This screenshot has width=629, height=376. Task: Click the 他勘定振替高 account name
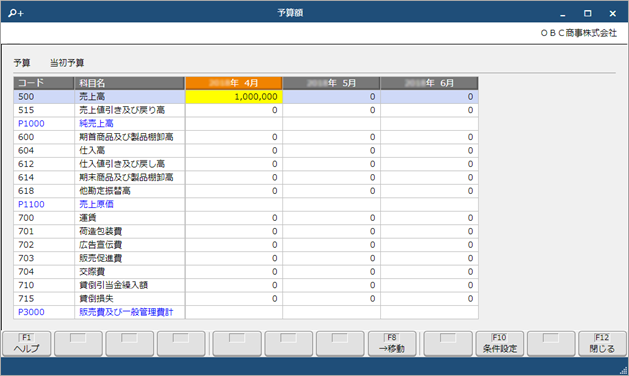(105, 191)
